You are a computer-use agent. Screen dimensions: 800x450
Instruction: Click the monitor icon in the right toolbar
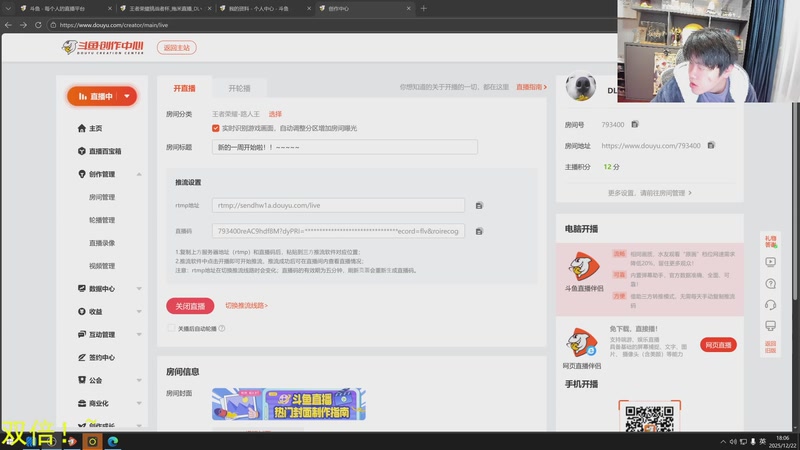click(770, 326)
